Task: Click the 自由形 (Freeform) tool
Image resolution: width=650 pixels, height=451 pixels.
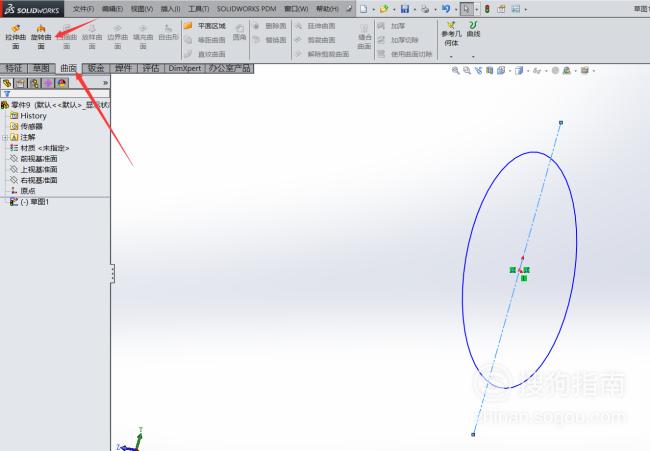Action: (168, 33)
